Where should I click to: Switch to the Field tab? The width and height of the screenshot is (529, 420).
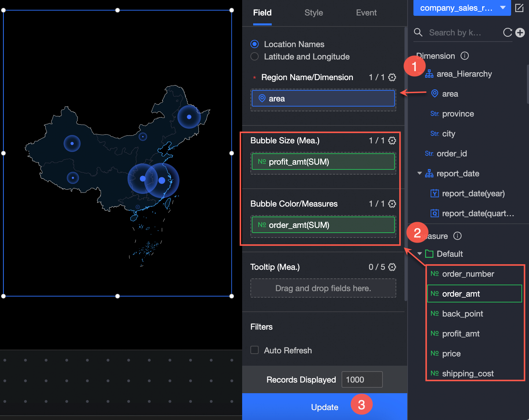coord(262,13)
